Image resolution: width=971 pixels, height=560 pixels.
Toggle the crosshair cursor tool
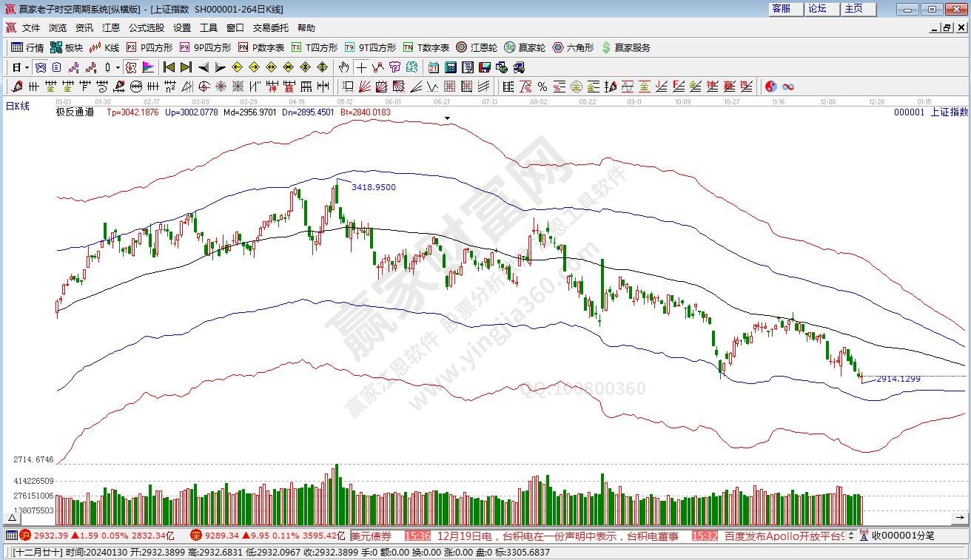pos(361,67)
